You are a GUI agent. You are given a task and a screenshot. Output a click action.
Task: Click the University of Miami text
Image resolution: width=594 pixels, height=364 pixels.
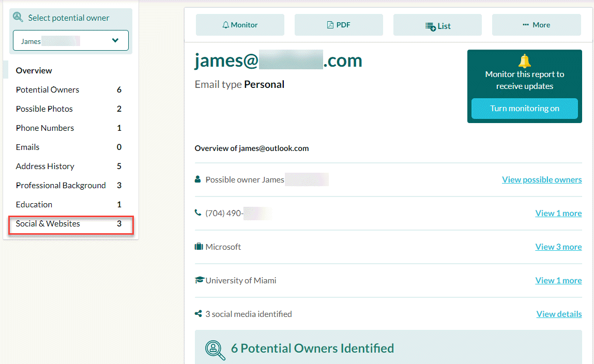pyautogui.click(x=241, y=281)
